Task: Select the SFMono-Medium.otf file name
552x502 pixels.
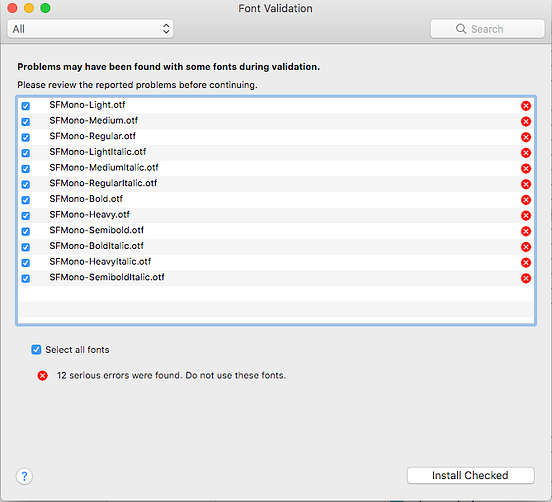Action: coord(94,120)
